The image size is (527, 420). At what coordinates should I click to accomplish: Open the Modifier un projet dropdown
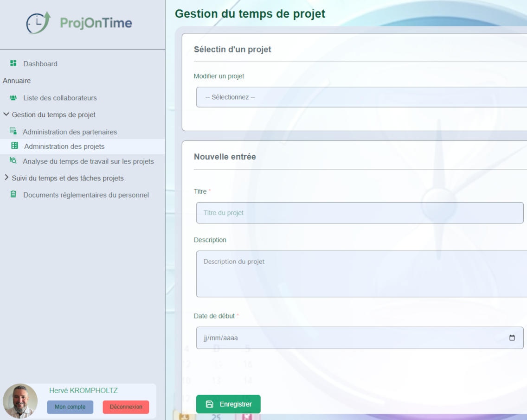click(361, 97)
